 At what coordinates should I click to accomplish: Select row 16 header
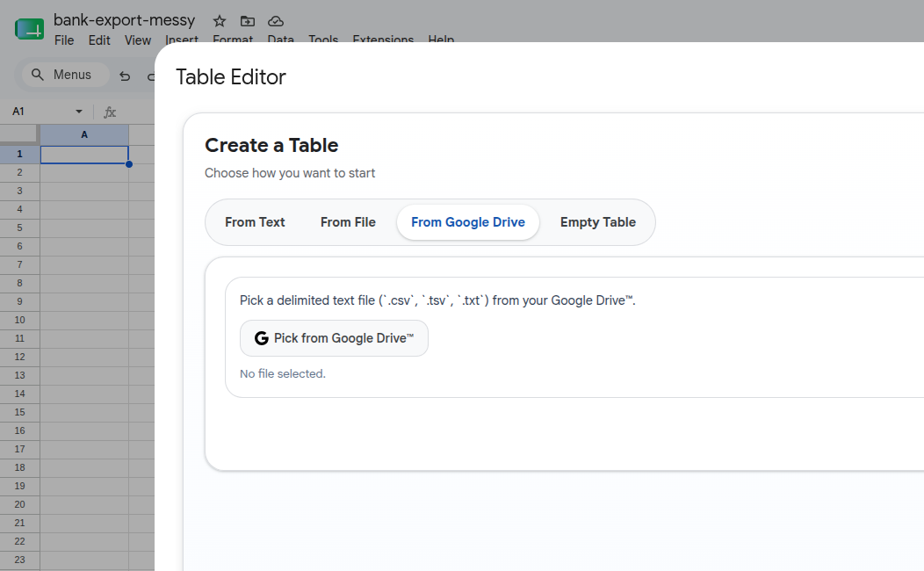point(19,430)
